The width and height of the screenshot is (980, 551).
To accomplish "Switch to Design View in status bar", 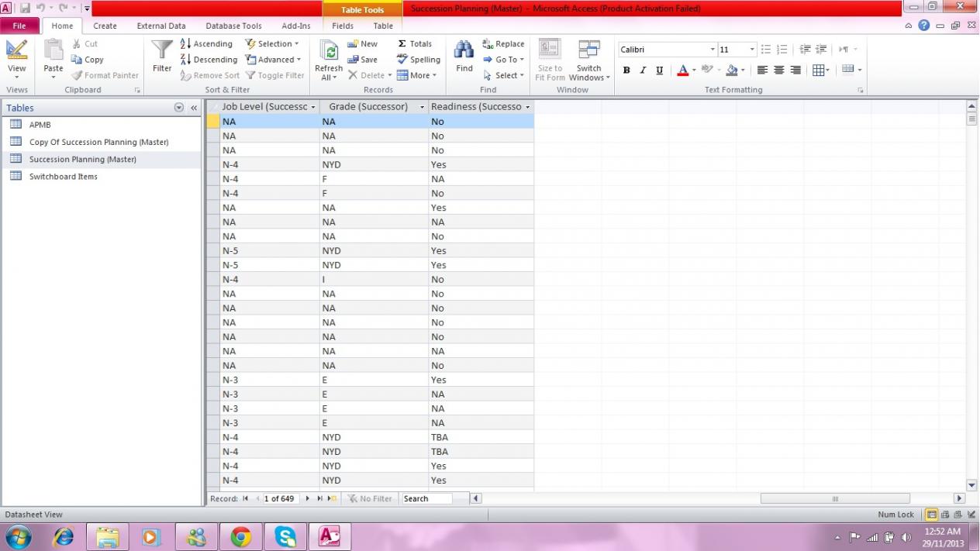I will coord(971,515).
